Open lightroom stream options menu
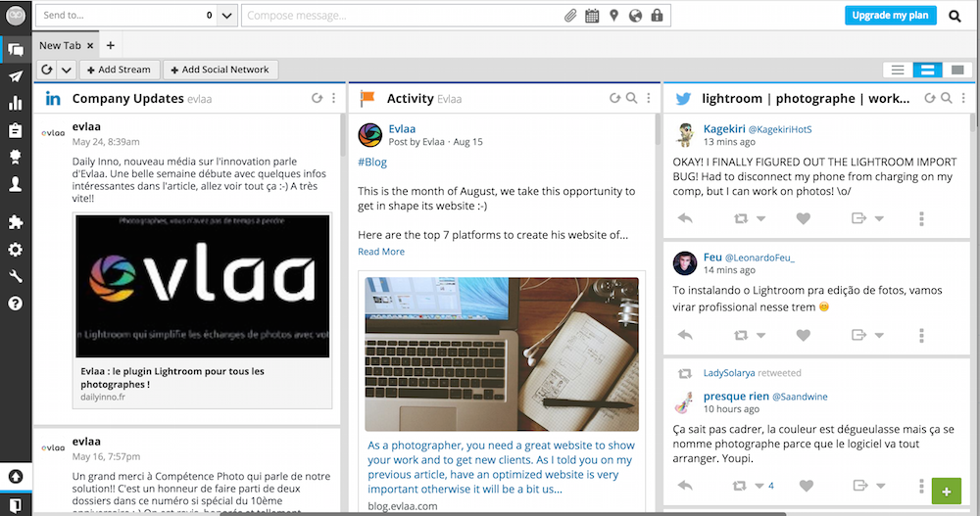Screen dimensions: 980x516 click(x=963, y=98)
